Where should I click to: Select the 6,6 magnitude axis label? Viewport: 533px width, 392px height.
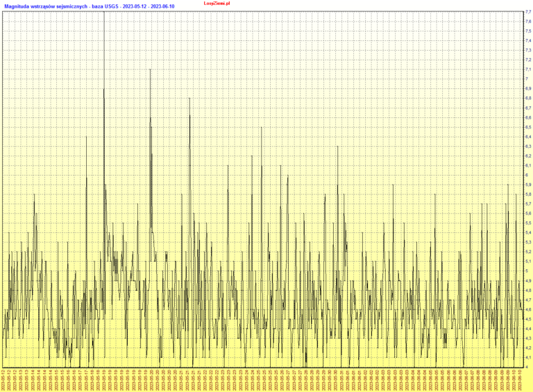click(528, 117)
